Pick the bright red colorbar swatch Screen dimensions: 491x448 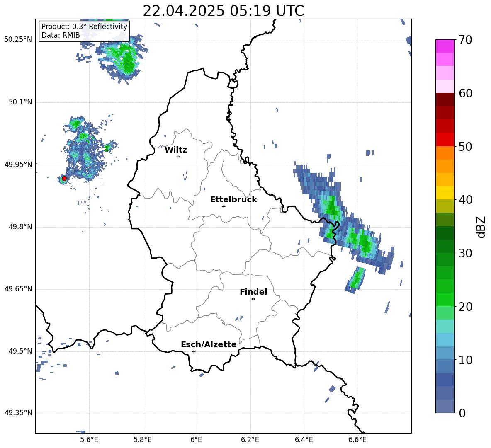pos(445,140)
